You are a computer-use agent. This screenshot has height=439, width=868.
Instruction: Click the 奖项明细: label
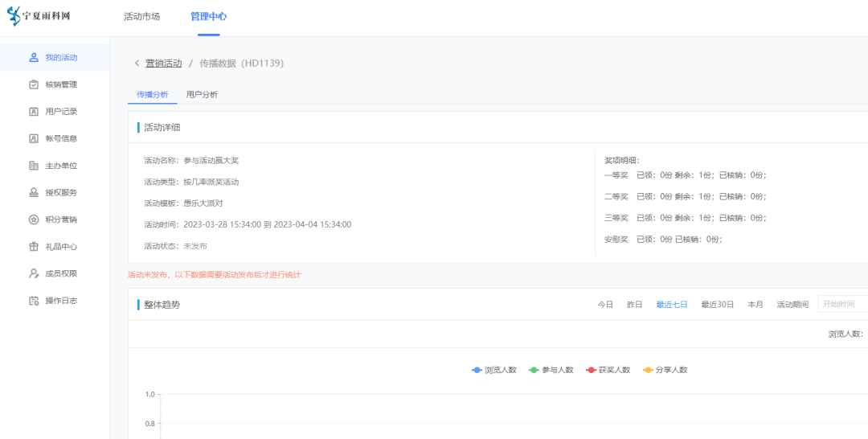(x=621, y=161)
